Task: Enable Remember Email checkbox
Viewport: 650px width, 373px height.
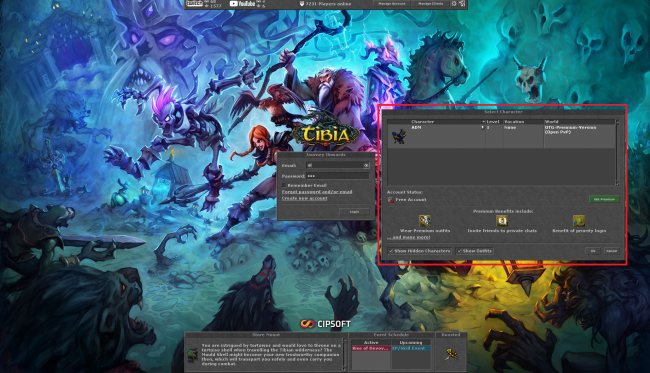Action: pos(284,185)
